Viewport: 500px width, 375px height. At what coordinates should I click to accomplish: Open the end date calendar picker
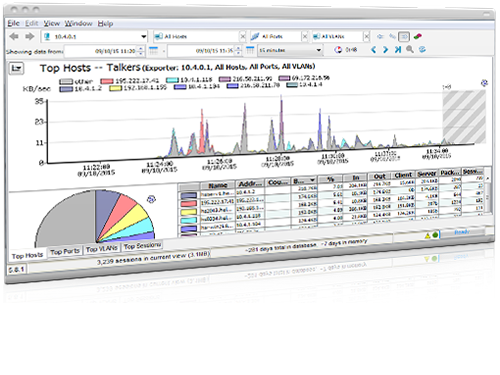(250, 50)
